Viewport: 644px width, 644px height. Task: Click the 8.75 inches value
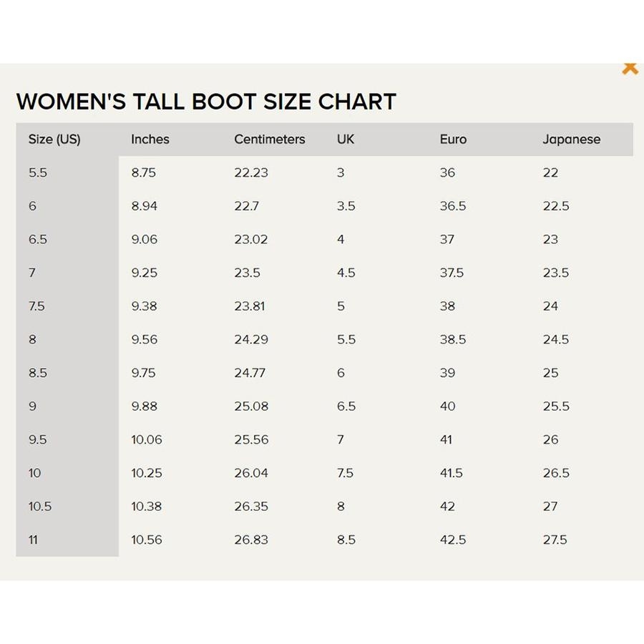tap(143, 172)
